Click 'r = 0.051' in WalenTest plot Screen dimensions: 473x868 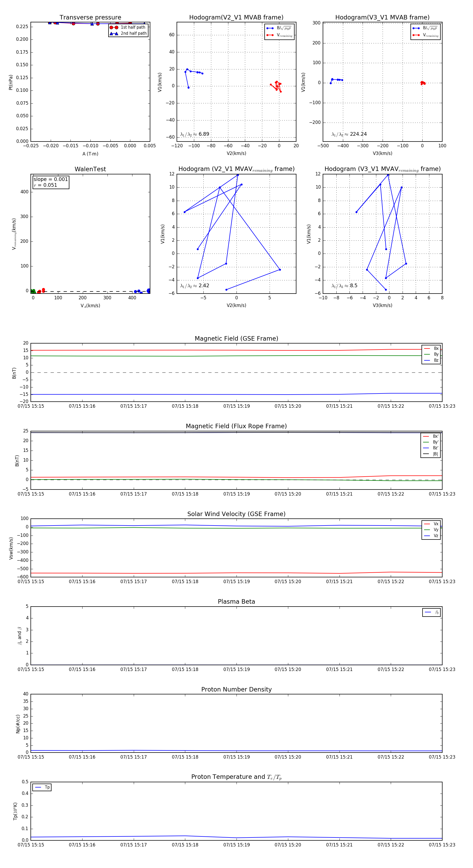[45, 185]
